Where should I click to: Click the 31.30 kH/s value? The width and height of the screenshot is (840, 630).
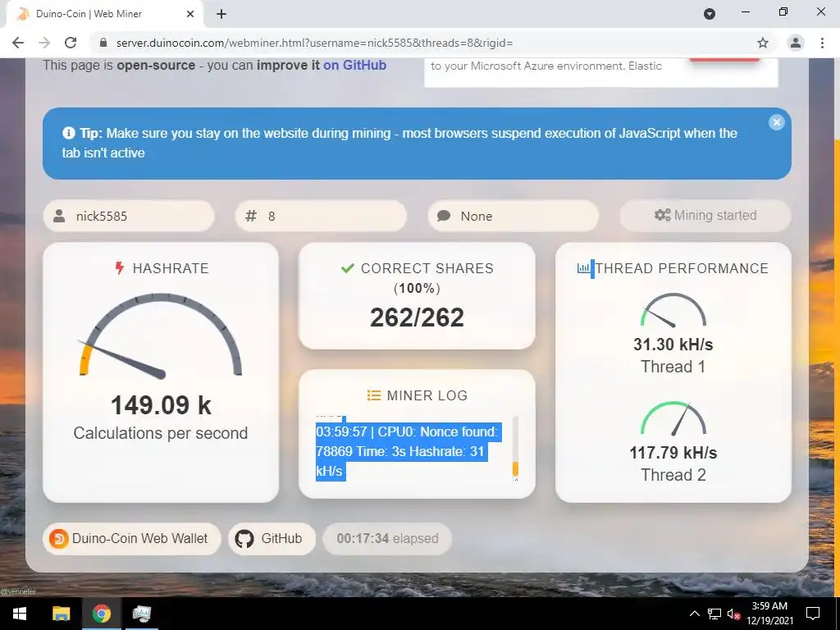point(673,344)
